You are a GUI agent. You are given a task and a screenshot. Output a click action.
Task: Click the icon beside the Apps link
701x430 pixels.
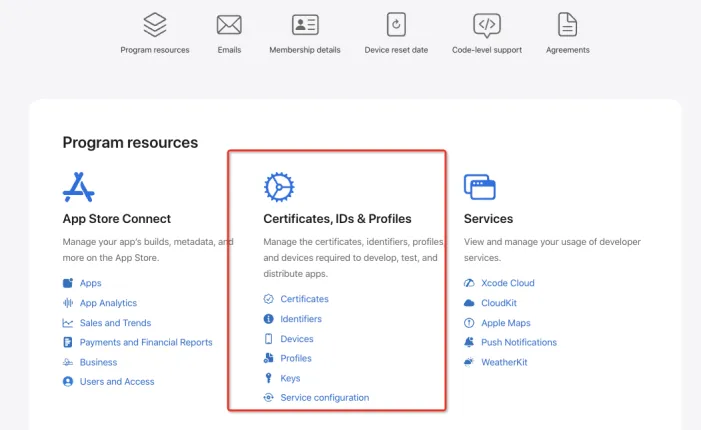tap(68, 283)
